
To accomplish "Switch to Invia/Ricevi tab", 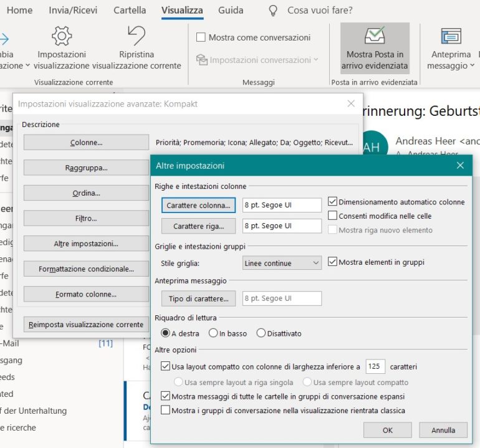I will pos(73,10).
